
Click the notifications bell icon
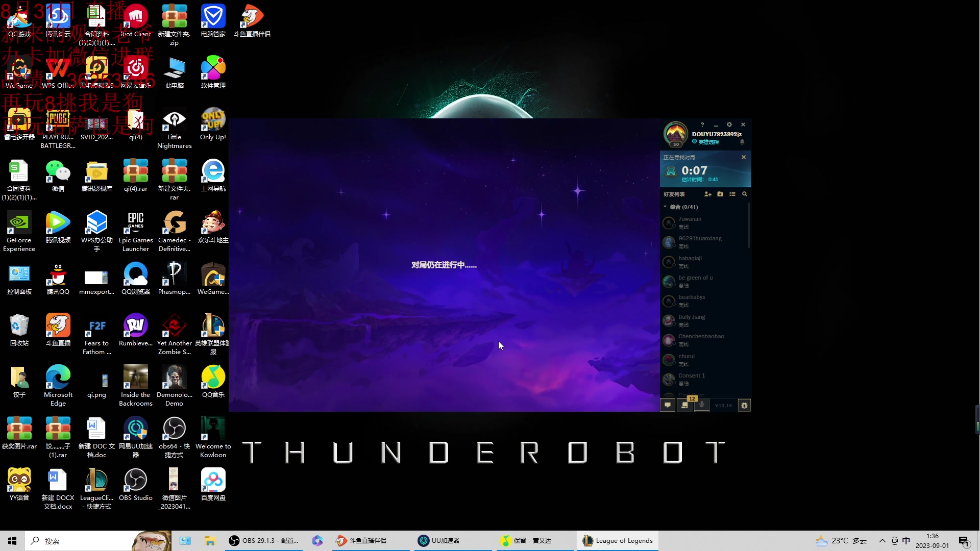[742, 142]
